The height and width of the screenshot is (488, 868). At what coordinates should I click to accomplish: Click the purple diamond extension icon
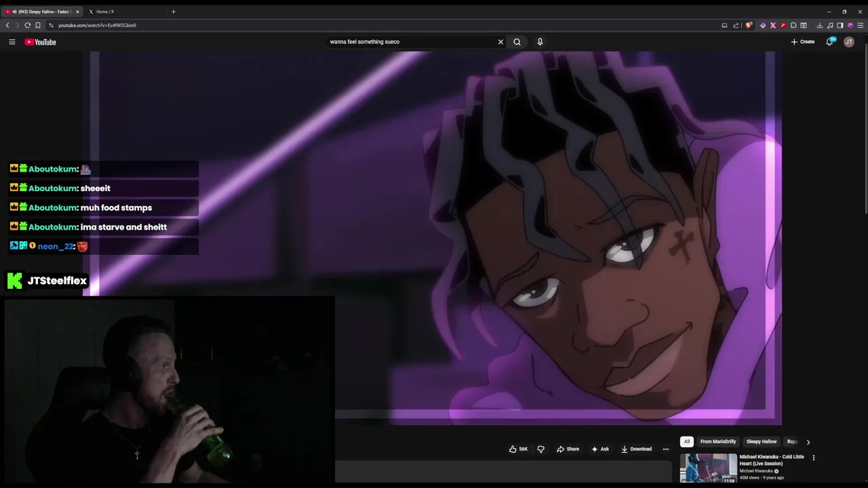coord(763,25)
